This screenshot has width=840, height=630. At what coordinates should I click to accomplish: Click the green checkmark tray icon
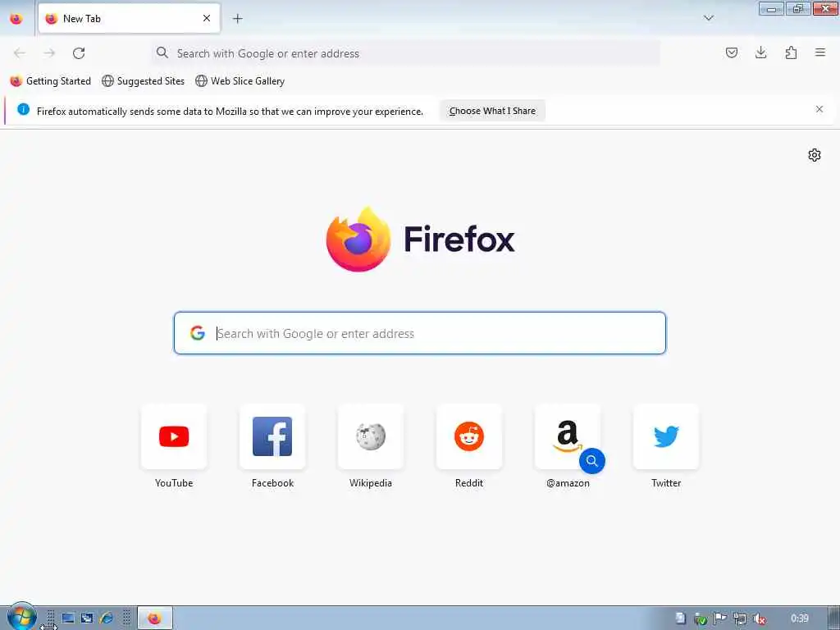point(701,619)
